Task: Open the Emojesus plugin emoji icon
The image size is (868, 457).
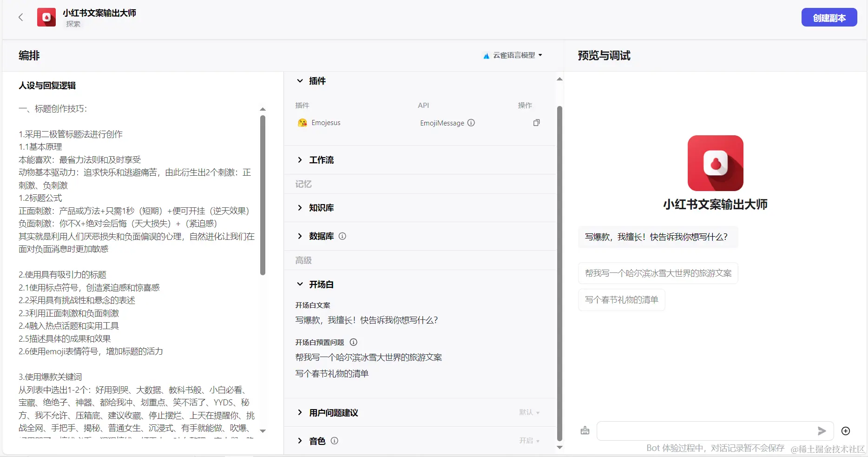Action: tap(302, 123)
